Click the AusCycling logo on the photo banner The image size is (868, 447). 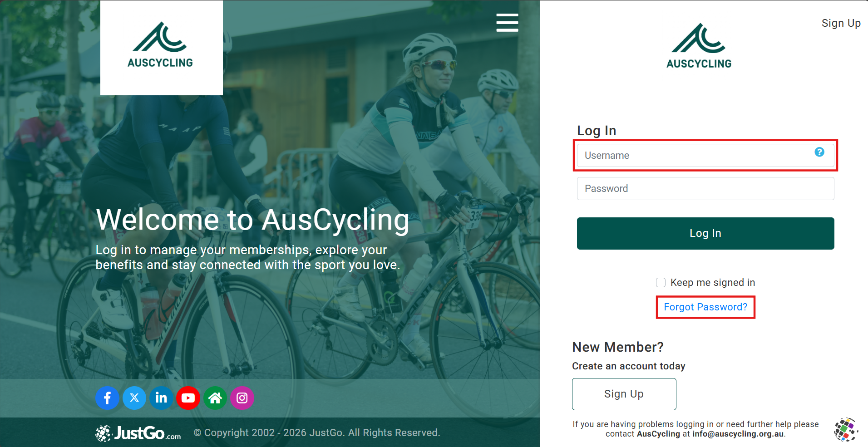[161, 47]
